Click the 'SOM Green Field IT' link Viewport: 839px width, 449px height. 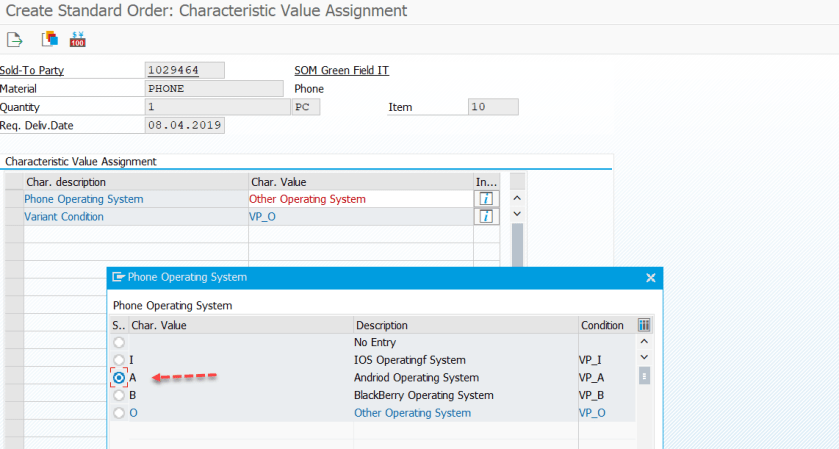tap(341, 70)
